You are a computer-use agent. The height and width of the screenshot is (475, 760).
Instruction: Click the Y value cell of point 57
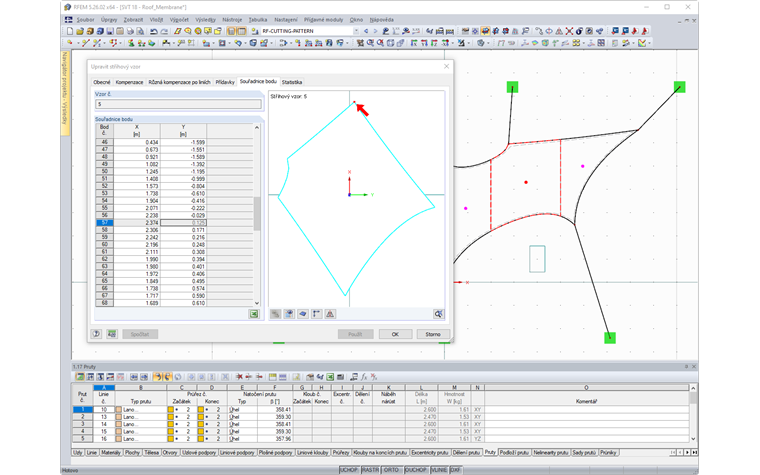pyautogui.click(x=183, y=222)
